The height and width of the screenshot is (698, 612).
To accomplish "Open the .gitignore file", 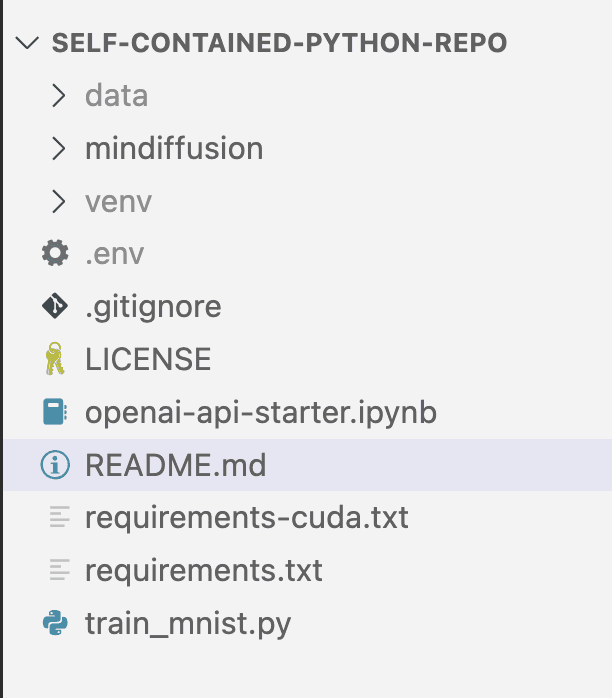I will [x=307, y=307].
